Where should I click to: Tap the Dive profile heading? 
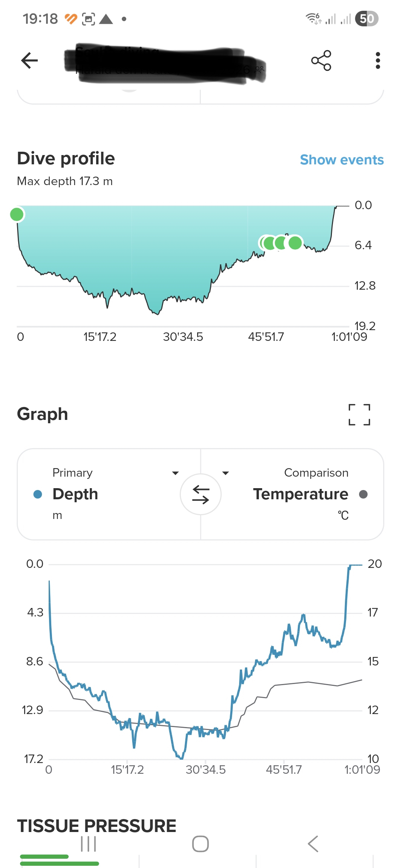pos(66,158)
